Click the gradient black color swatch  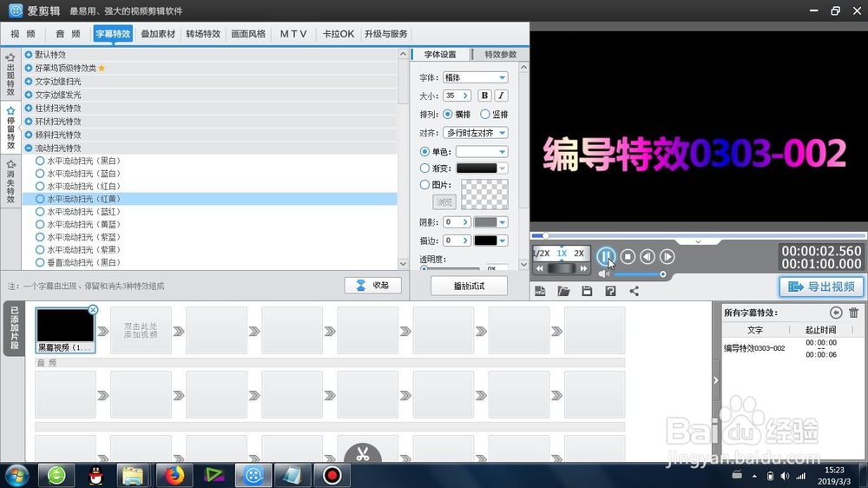477,168
